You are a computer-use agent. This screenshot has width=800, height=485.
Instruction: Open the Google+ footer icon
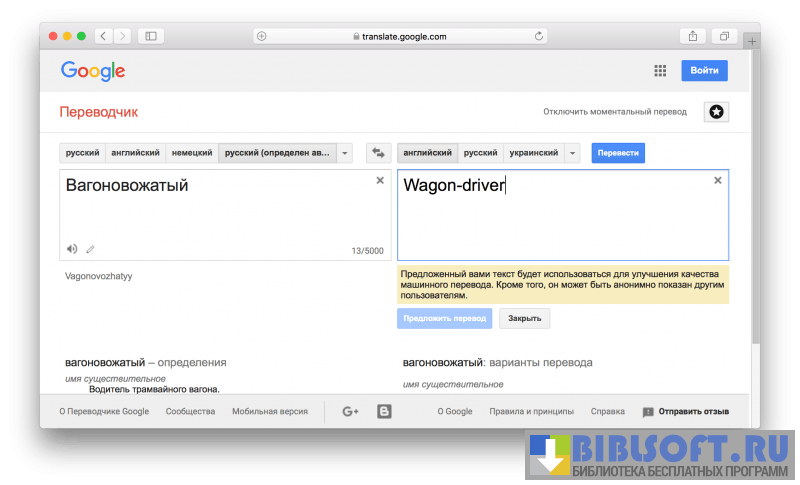(350, 412)
